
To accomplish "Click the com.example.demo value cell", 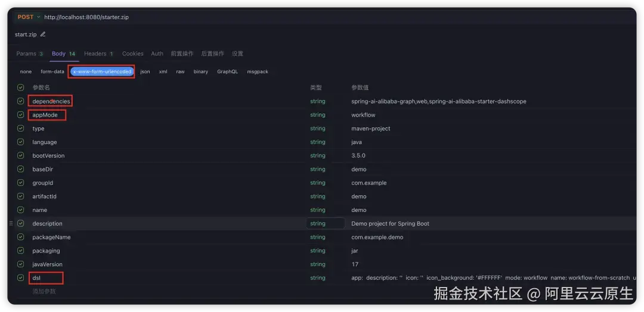I will (x=377, y=237).
